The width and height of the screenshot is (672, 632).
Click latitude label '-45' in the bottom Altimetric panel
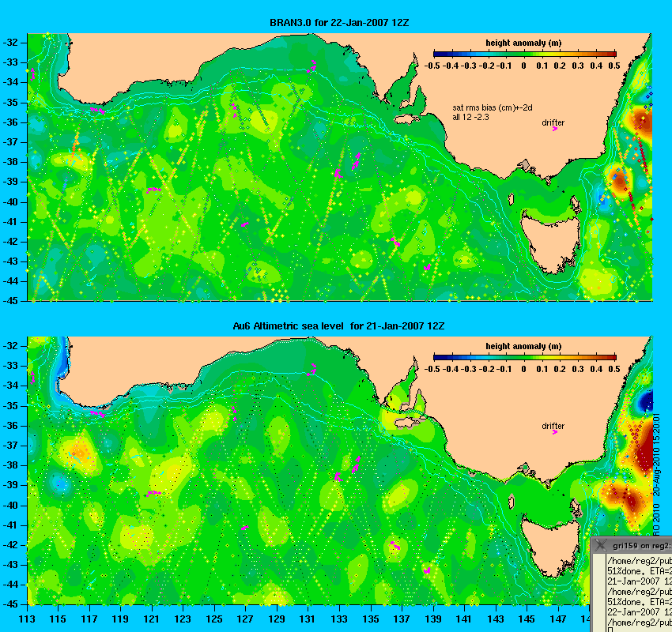11,604
